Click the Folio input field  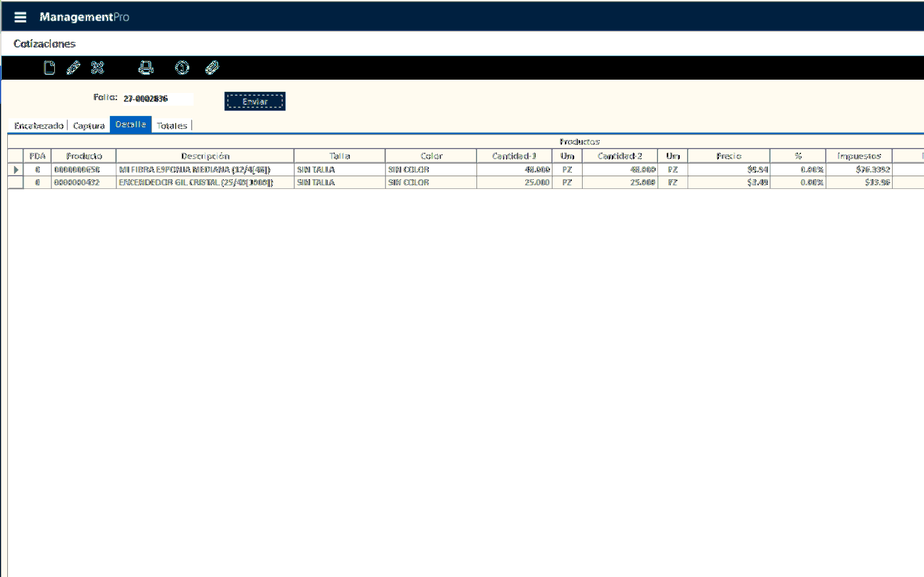click(x=157, y=98)
